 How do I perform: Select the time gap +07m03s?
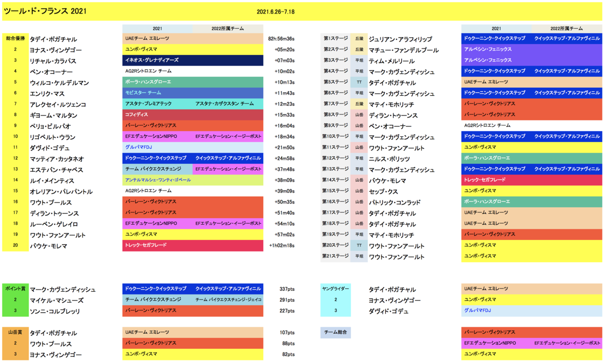point(284,61)
